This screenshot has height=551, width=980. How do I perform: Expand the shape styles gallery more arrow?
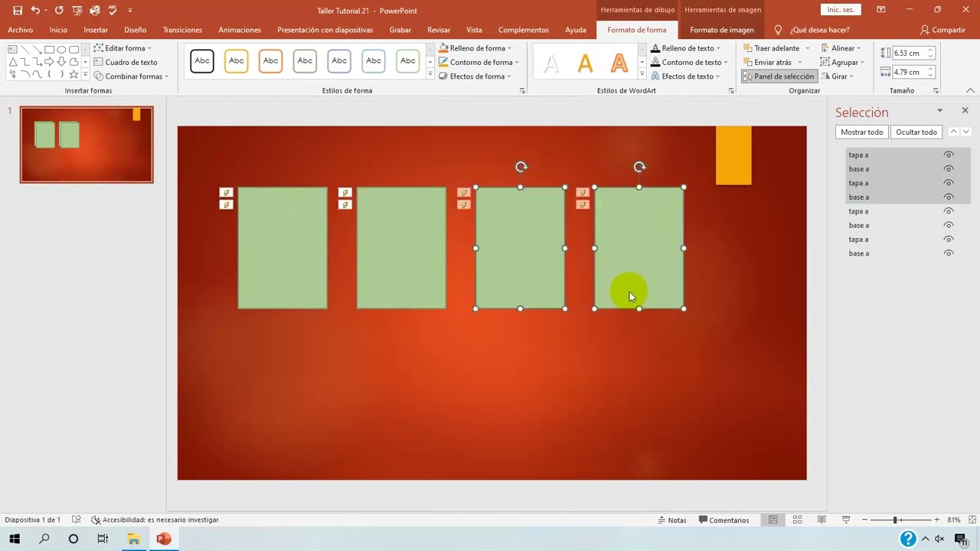tap(430, 75)
